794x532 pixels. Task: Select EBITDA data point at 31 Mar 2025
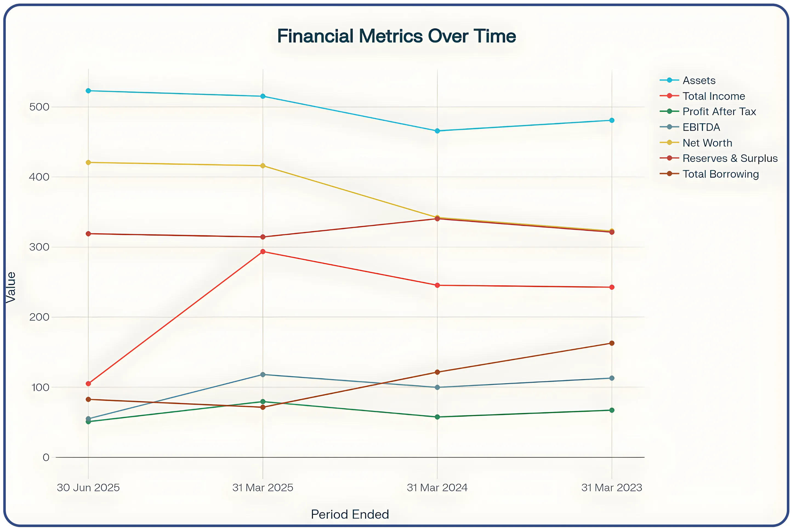point(263,374)
